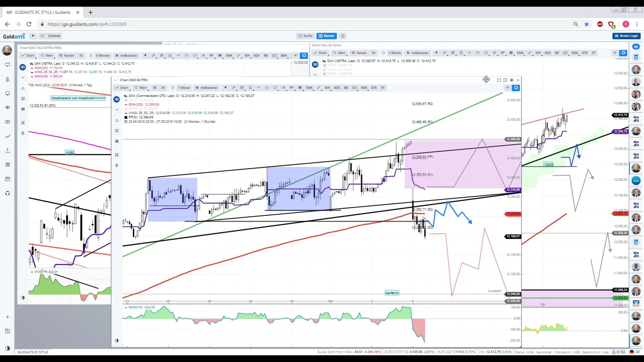Open the user profile avatar in the top-left sidebar

[x=7, y=50]
